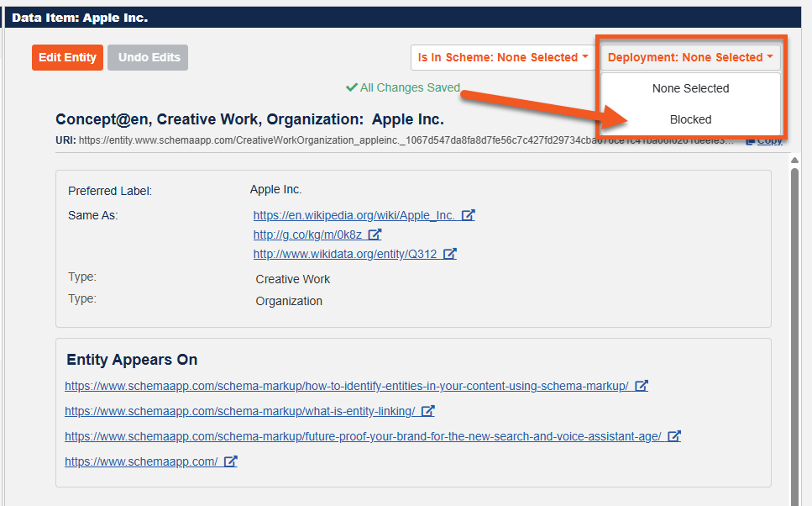Click the scrollbar up arrow

(794, 161)
